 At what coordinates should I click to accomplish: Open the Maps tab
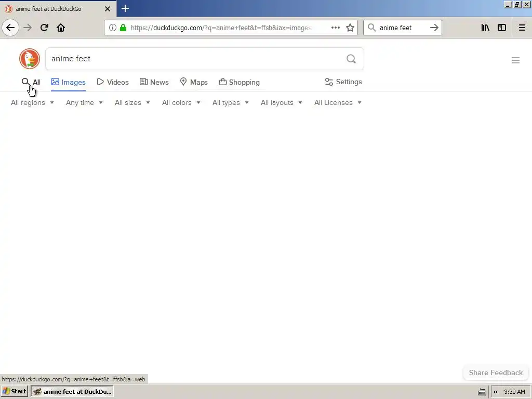tap(194, 82)
